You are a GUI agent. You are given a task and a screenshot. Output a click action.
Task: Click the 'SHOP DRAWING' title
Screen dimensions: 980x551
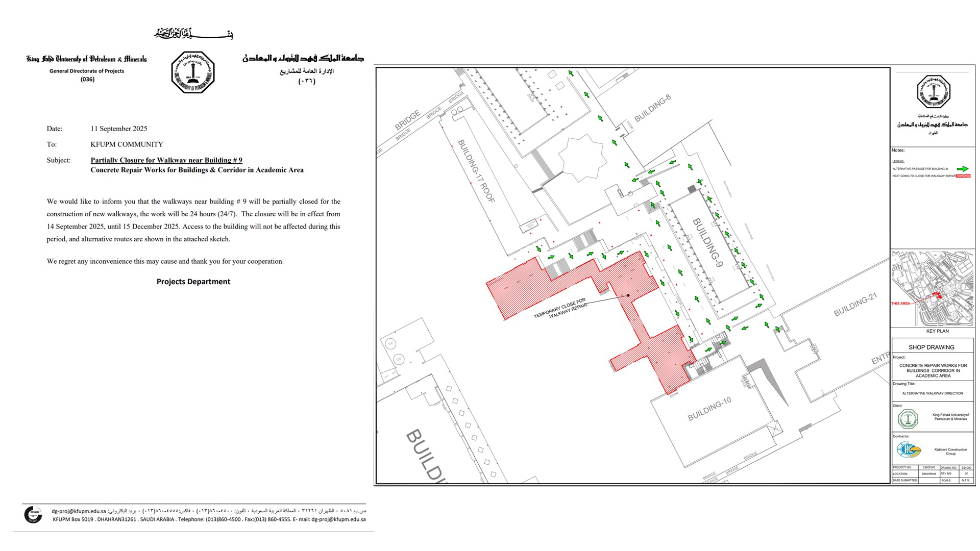[932, 347]
